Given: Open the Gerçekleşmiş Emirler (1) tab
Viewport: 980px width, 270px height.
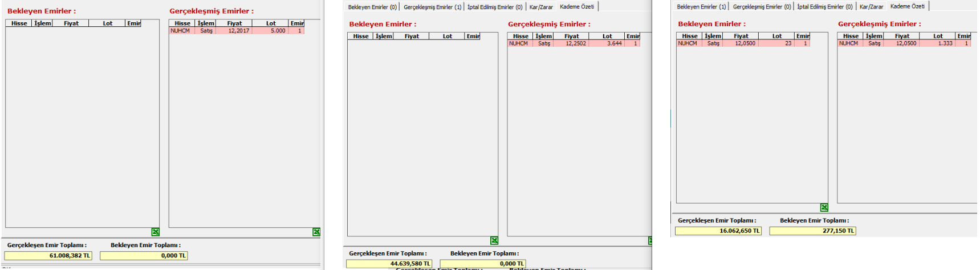Looking at the screenshot, I should tap(433, 7).
